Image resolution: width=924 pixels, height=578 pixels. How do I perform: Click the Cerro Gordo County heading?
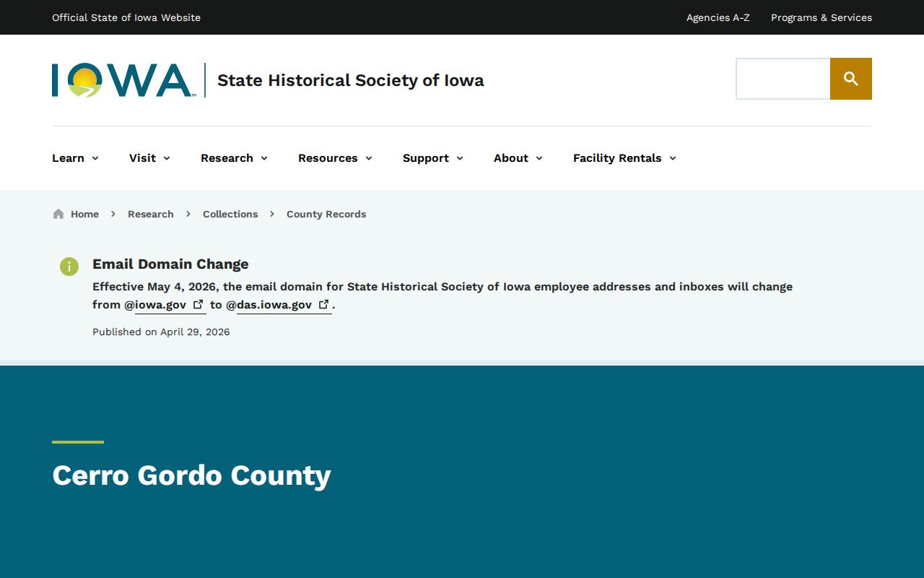pyautogui.click(x=191, y=475)
